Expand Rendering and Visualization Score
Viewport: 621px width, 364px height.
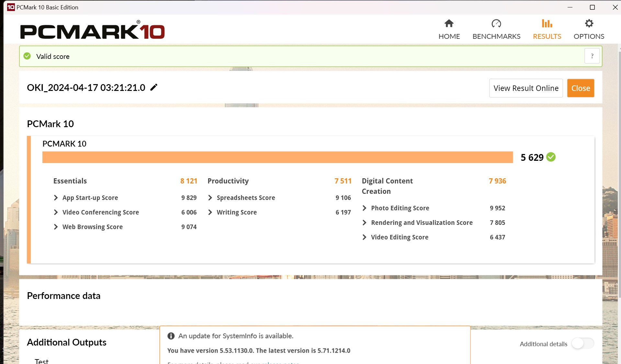(x=365, y=223)
